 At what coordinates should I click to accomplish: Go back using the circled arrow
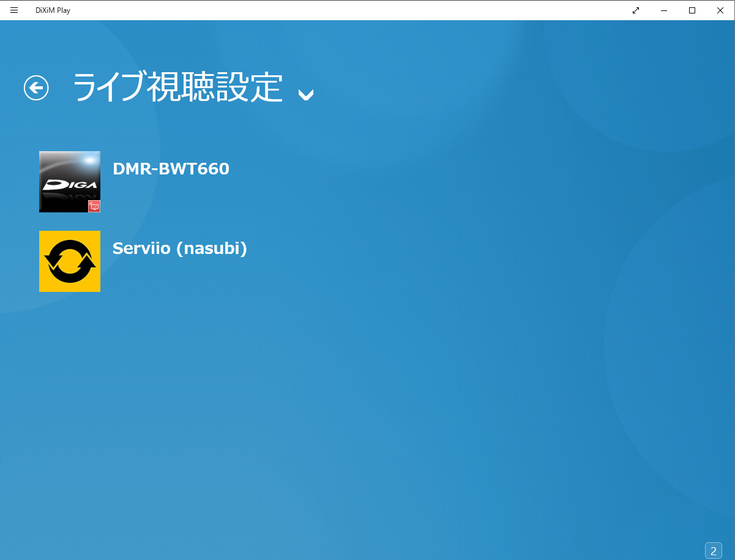click(36, 88)
